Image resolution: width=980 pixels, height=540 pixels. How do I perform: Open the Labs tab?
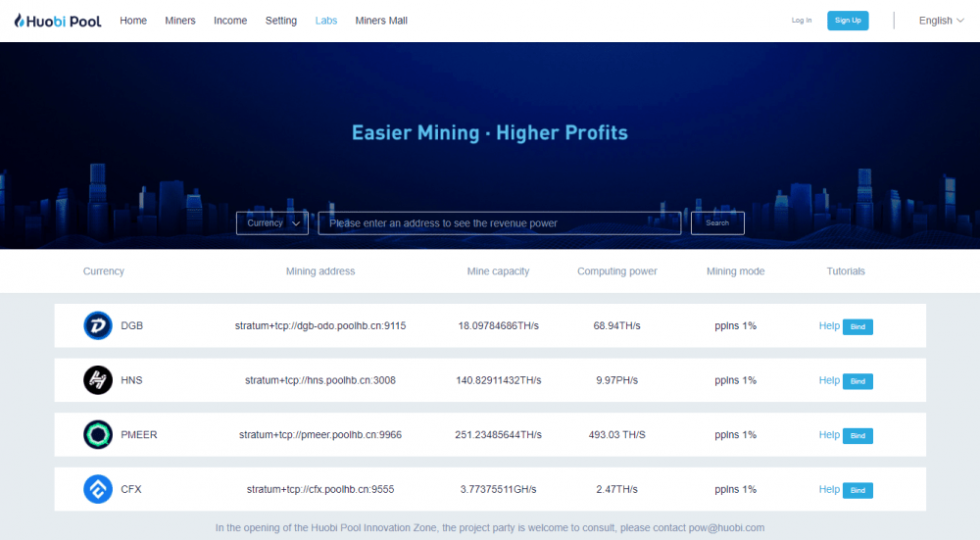coord(326,21)
